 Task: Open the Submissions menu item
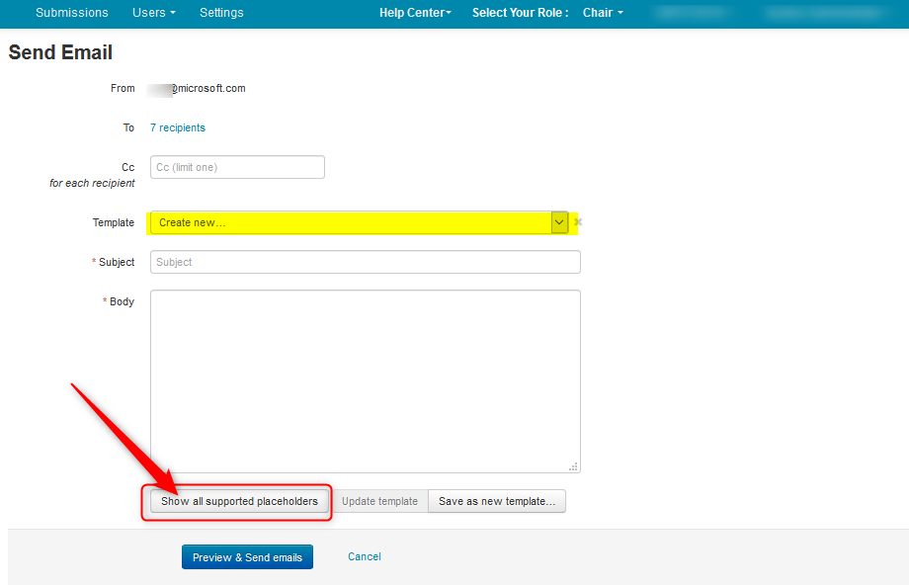coord(72,13)
